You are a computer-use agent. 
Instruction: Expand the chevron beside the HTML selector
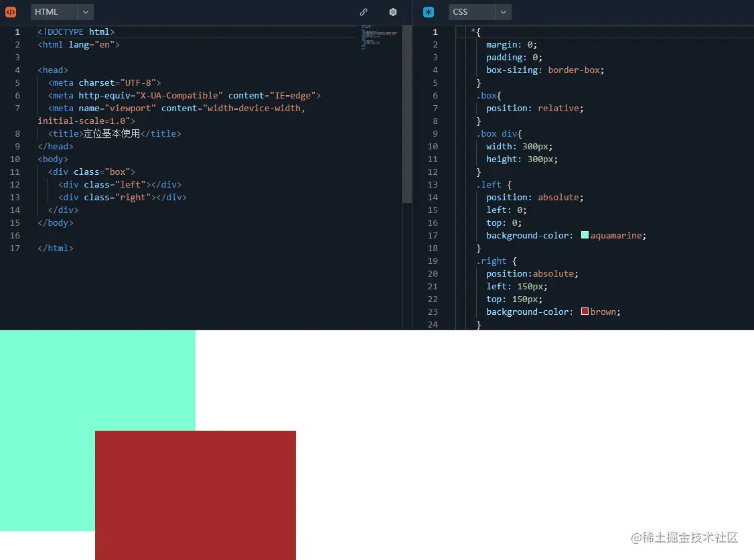pos(85,11)
